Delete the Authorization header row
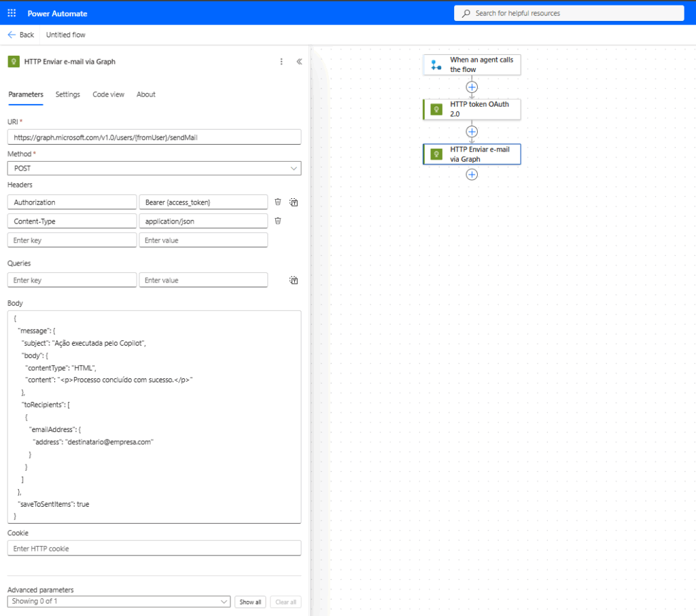 (278, 202)
